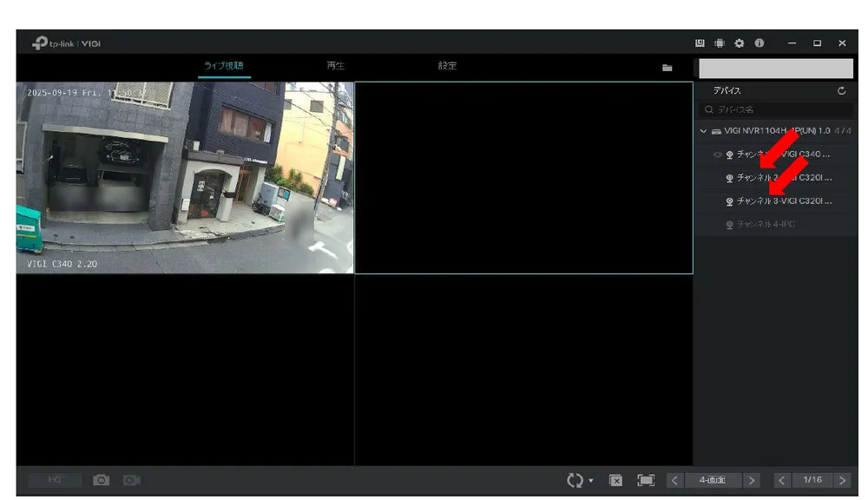Click camera icon of チャンネル 1 VIGI C340 row

click(730, 155)
